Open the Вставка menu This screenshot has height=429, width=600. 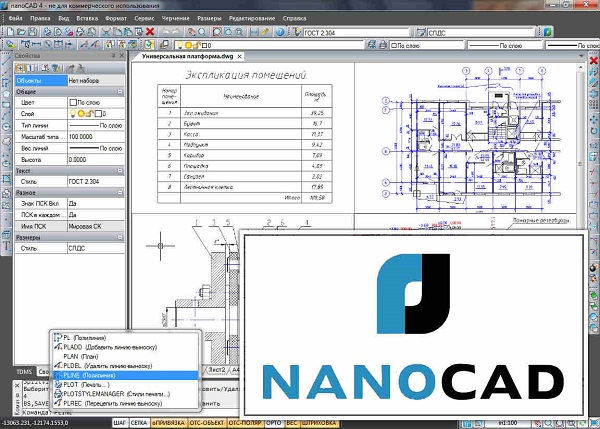(x=87, y=18)
